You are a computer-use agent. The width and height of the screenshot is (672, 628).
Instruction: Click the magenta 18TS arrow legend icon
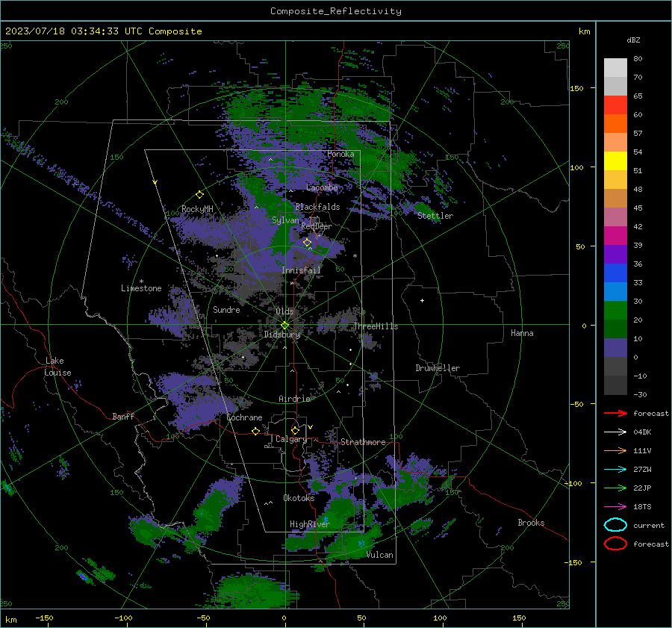[x=615, y=507]
